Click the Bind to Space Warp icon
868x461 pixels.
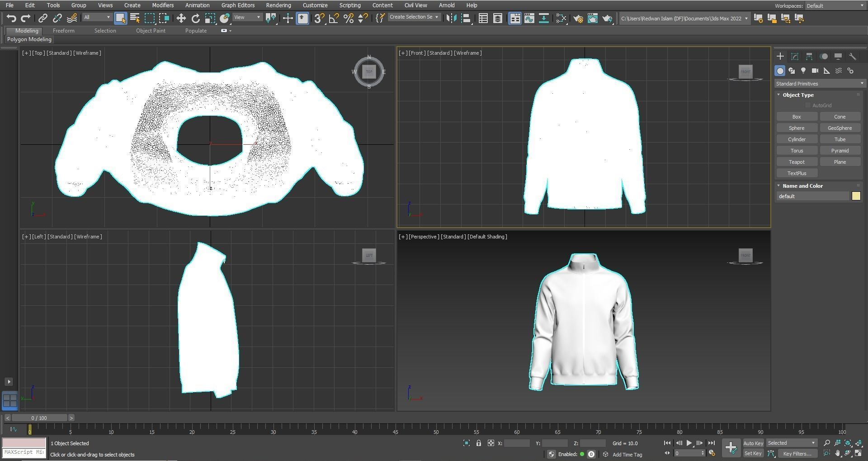72,18
